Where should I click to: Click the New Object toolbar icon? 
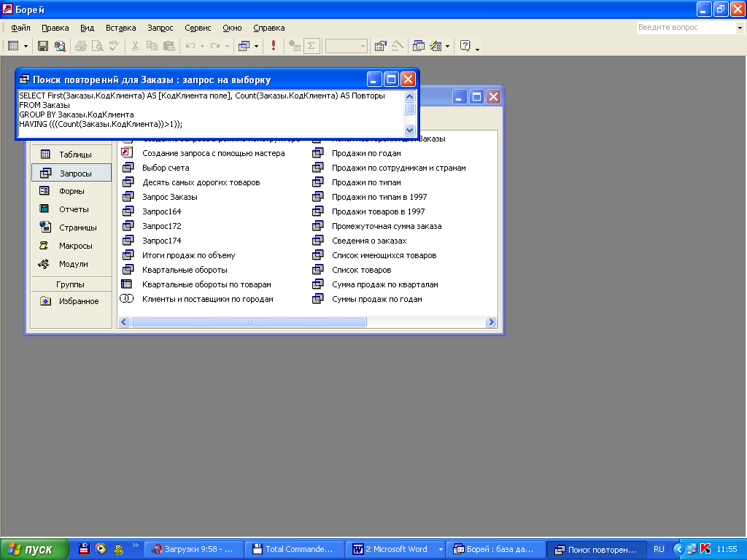(436, 46)
